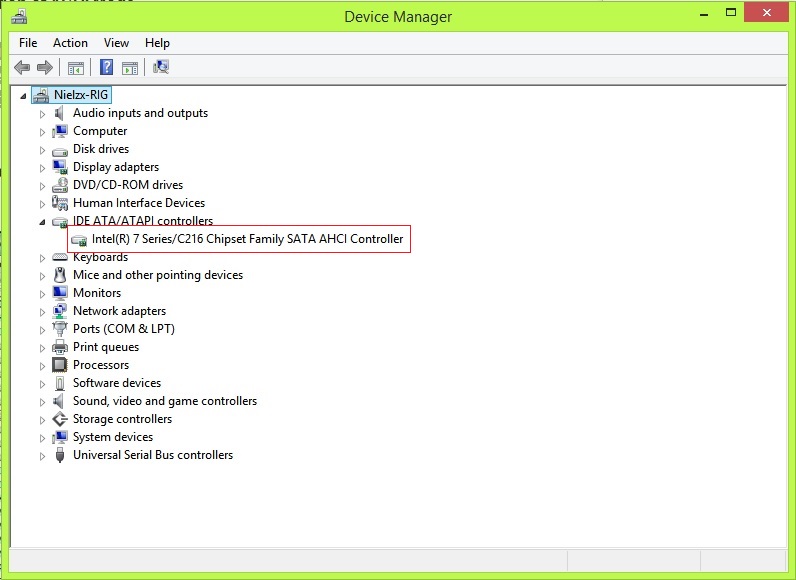Click the Processors chip icon
The image size is (796, 580).
click(x=60, y=365)
